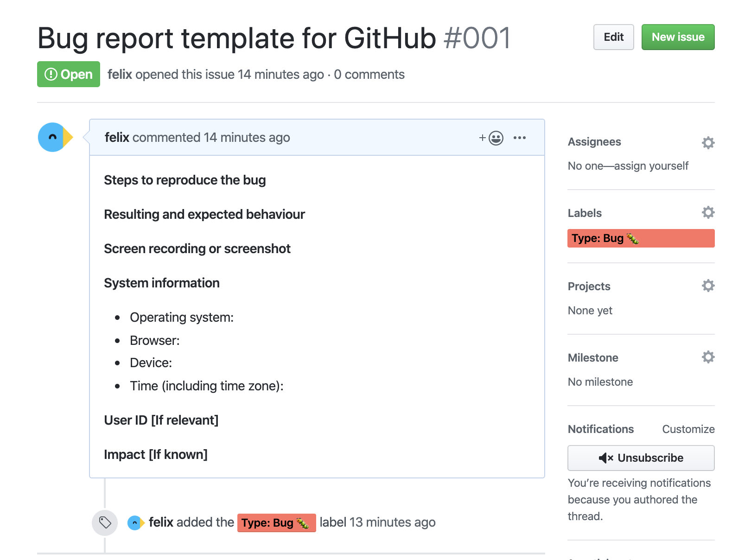Click the label tag timeline icon
Viewport: 751px width, 560px height.
click(x=105, y=523)
